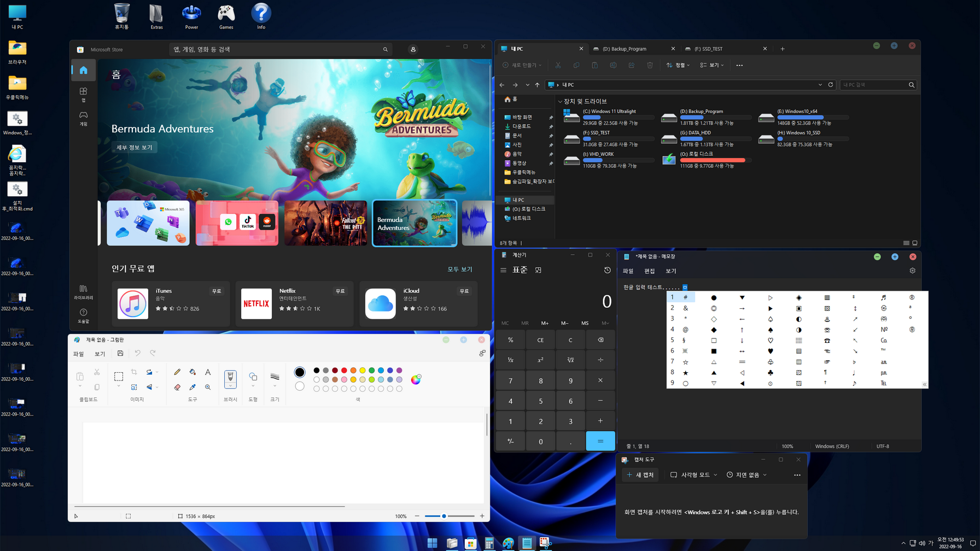Open the Edit menu in Notepad

649,271
